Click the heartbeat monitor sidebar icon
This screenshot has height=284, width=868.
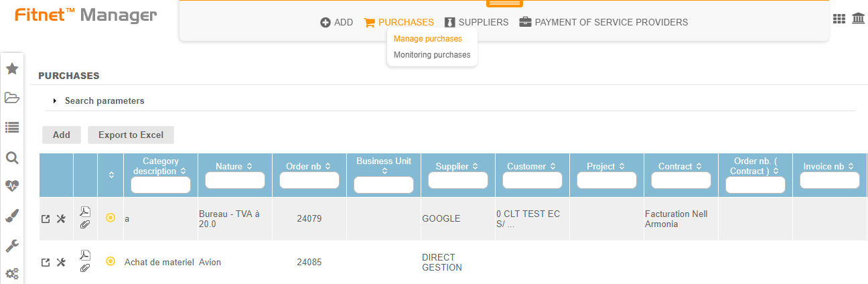coord(11,186)
